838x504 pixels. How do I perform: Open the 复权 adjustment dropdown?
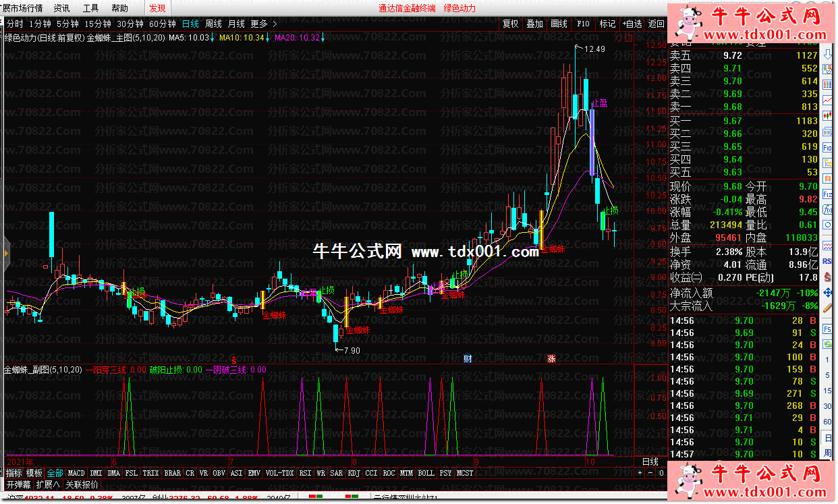tap(511, 24)
